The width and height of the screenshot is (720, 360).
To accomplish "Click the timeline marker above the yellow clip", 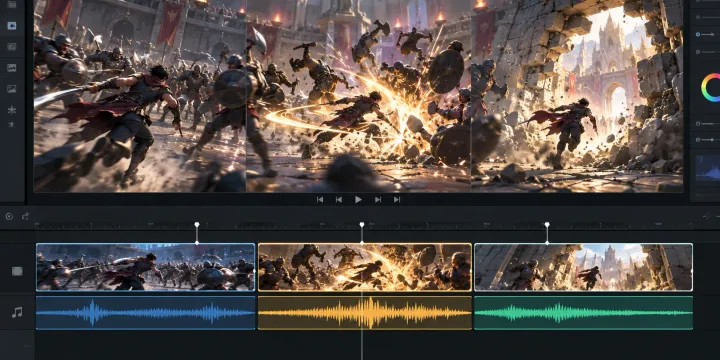I will click(362, 225).
